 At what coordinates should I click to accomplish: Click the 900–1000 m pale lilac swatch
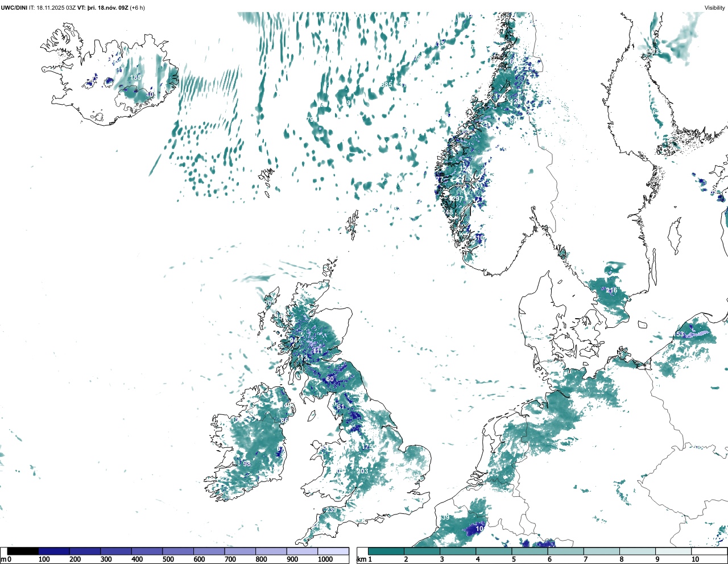click(x=302, y=551)
